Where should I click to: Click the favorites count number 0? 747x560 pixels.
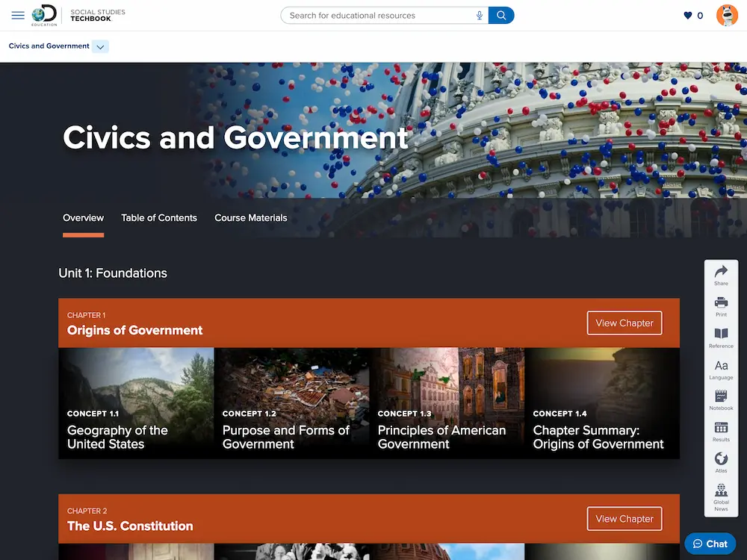[x=700, y=16]
